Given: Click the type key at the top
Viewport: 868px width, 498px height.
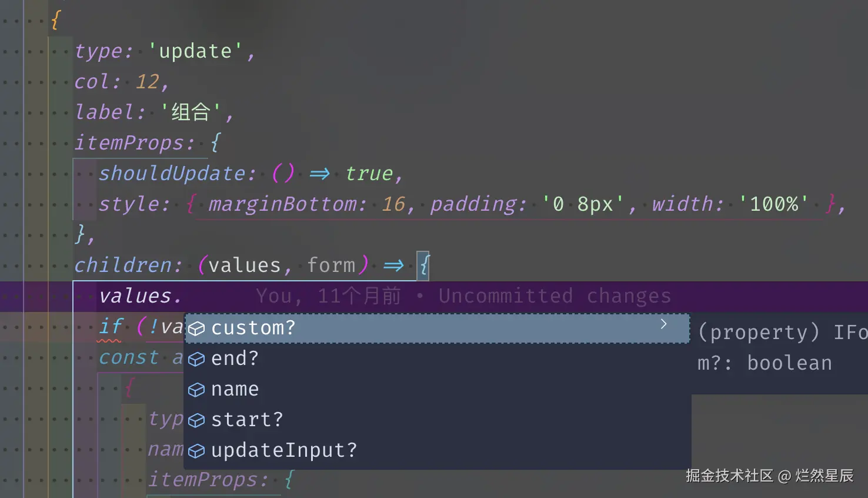Looking at the screenshot, I should [98, 51].
